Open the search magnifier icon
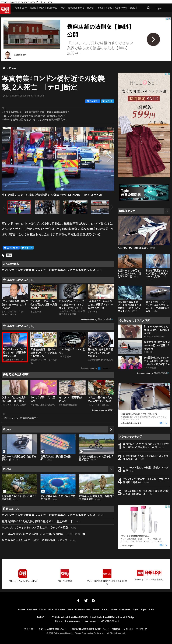This screenshot has width=172, height=644. coord(148,8)
